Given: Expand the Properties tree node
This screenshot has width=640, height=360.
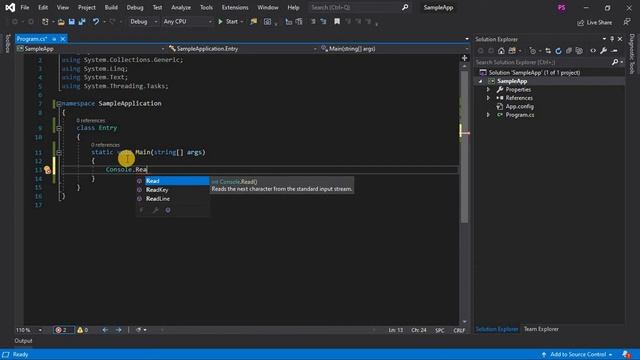Looking at the screenshot, I should [x=488, y=89].
